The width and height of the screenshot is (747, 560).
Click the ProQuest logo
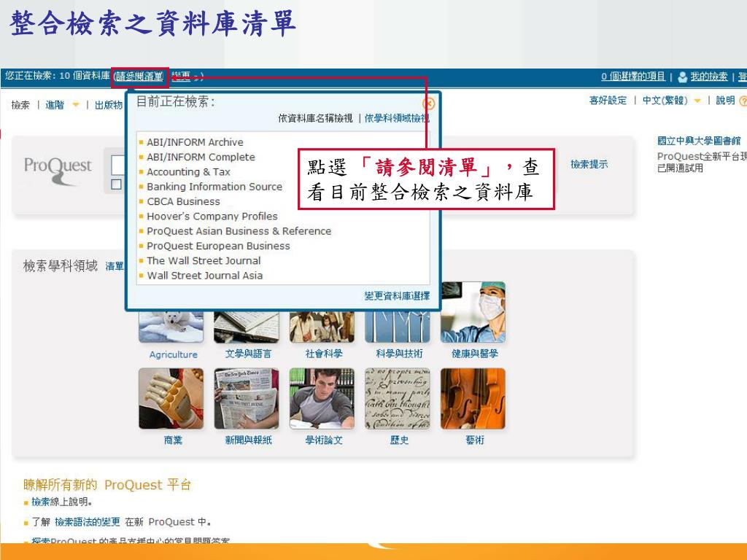[58, 170]
